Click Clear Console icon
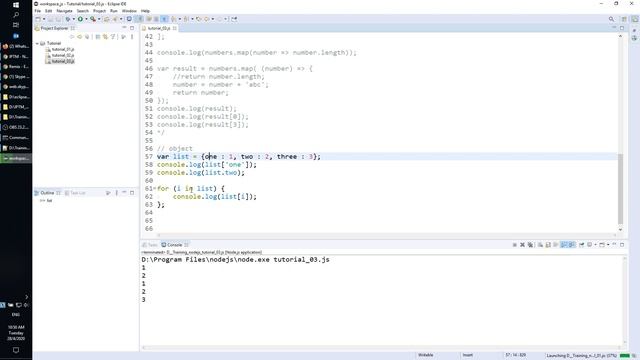The image size is (640, 360). tap(540, 245)
